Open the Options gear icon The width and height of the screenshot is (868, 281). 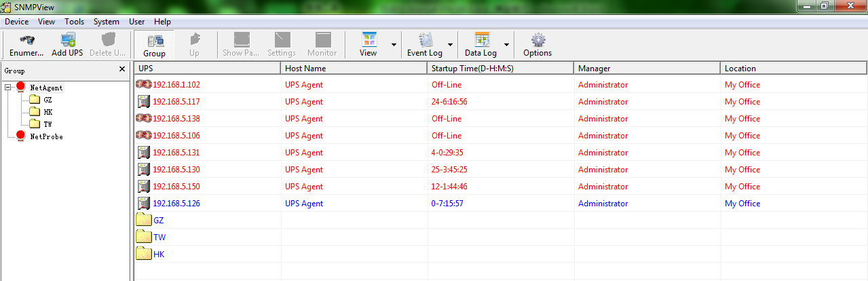(x=537, y=39)
